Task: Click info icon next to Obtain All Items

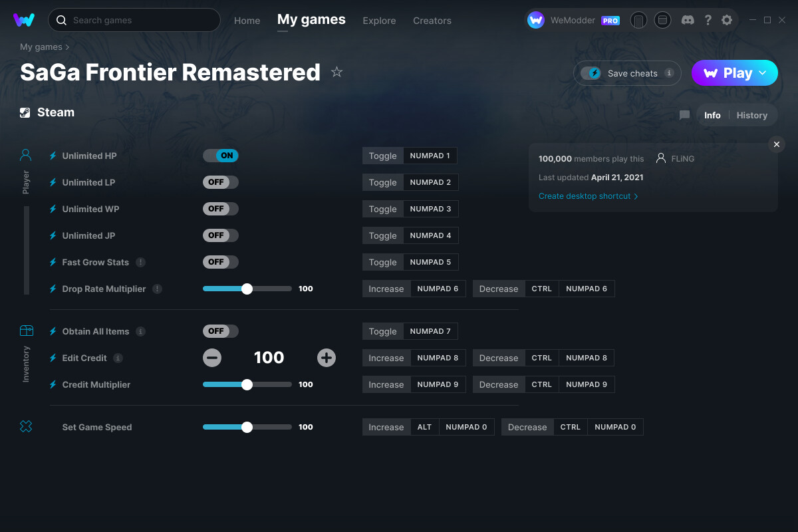Action: pyautogui.click(x=140, y=331)
